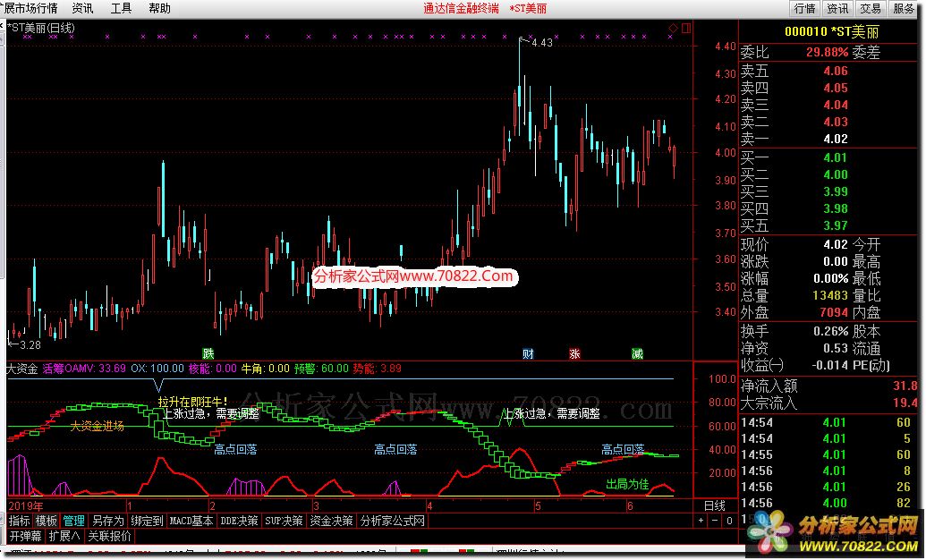
Task: Switch to the SUP决策 template
Action: pyautogui.click(x=284, y=521)
